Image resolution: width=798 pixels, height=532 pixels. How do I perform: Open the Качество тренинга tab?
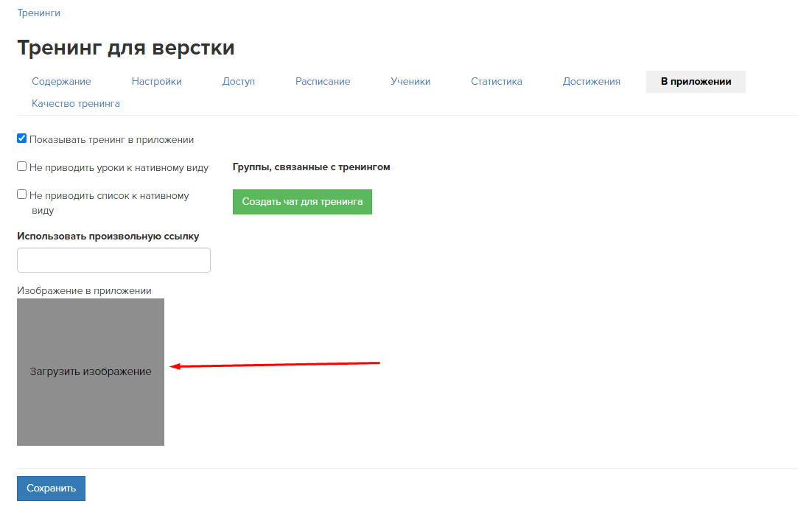[x=76, y=103]
